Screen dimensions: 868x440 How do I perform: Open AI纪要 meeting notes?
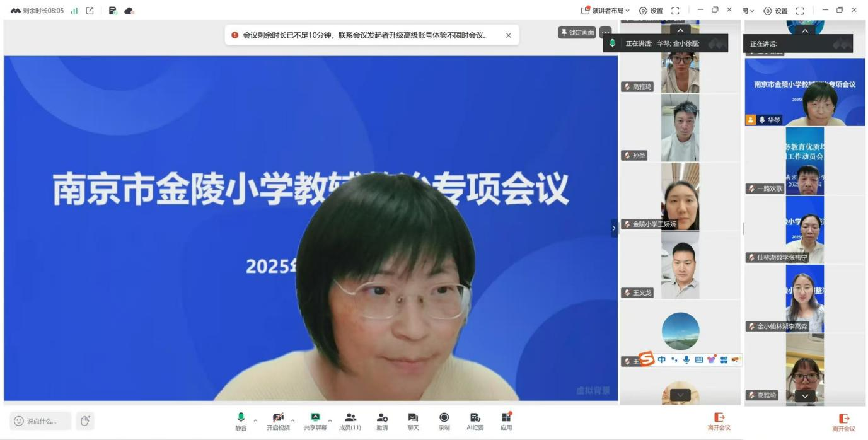tap(475, 420)
